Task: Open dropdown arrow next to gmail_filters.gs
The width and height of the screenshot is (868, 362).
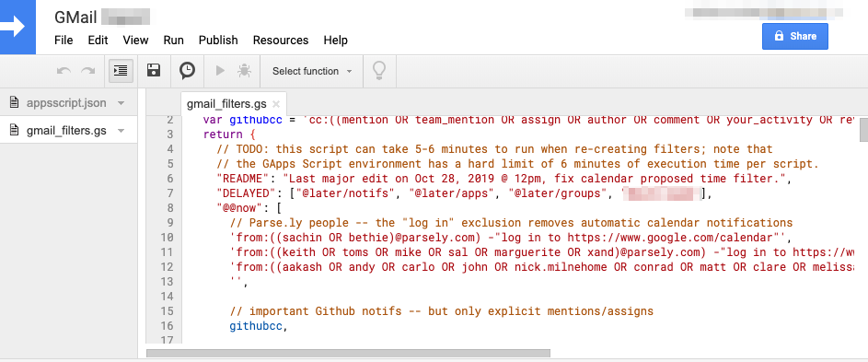Action: click(x=122, y=132)
